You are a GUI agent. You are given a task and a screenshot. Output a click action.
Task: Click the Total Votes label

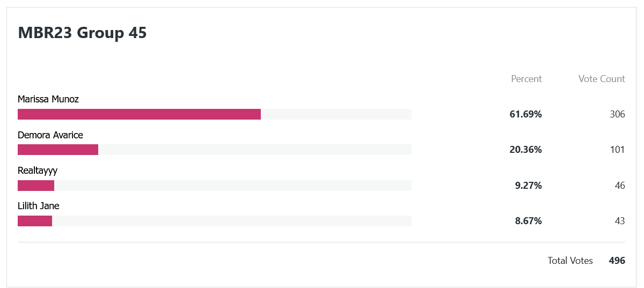pyautogui.click(x=570, y=261)
